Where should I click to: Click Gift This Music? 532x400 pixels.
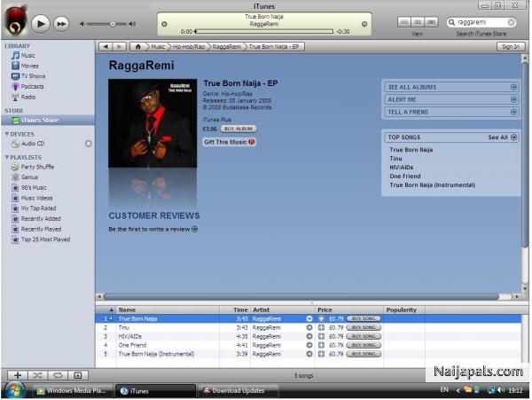[229, 142]
